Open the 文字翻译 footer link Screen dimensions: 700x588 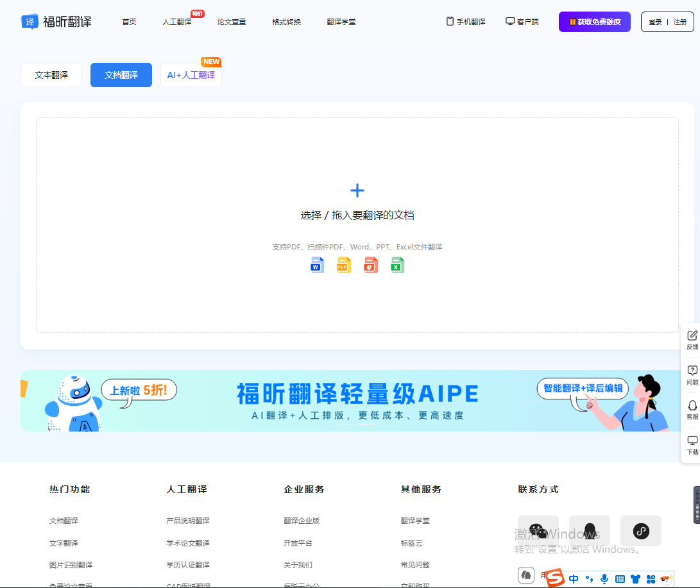coord(64,543)
